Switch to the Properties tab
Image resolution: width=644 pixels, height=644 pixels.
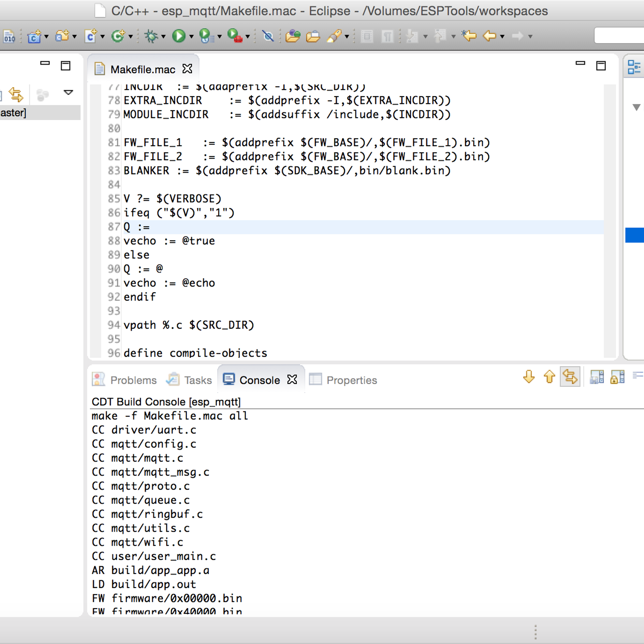[343, 380]
